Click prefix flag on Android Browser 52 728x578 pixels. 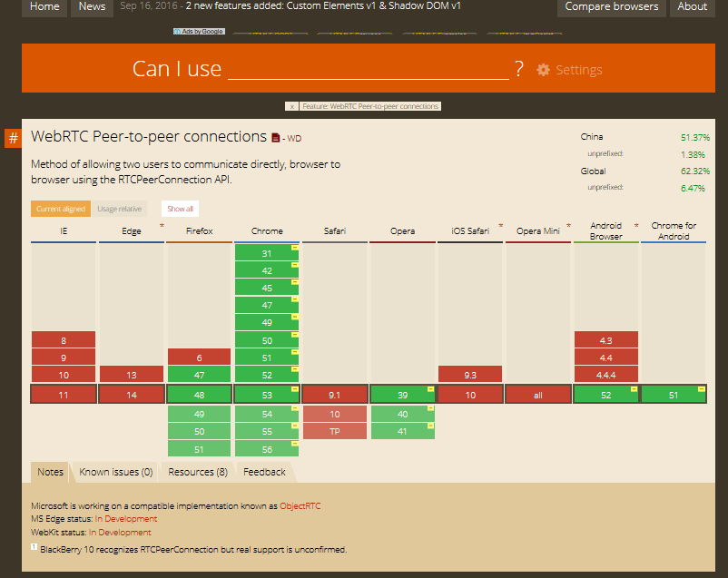click(x=634, y=389)
